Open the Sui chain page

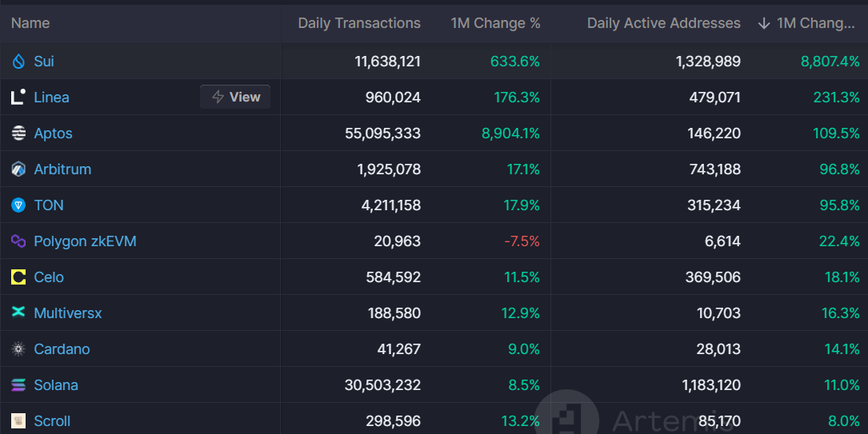coord(44,62)
